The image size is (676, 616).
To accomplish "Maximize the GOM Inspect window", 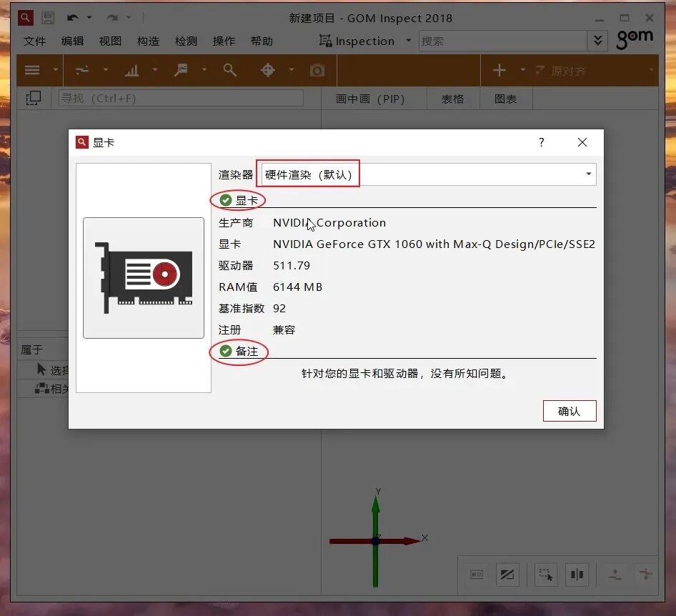I will click(625, 18).
